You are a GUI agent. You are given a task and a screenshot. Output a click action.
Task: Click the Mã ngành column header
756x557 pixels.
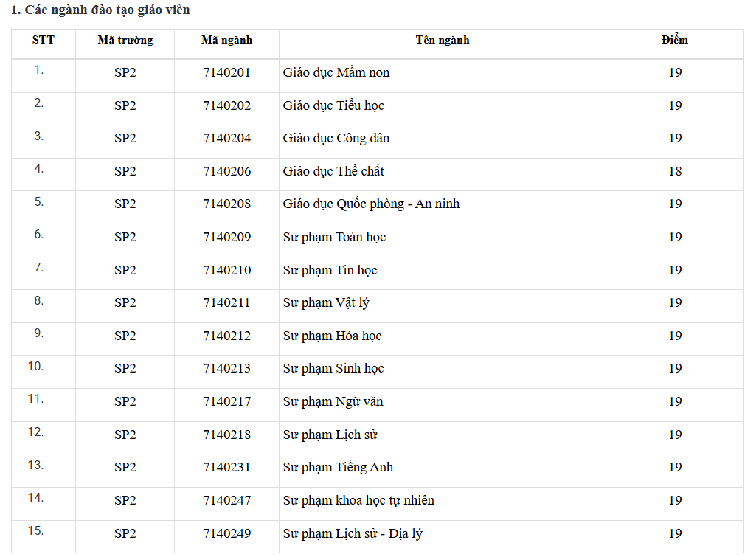click(226, 40)
